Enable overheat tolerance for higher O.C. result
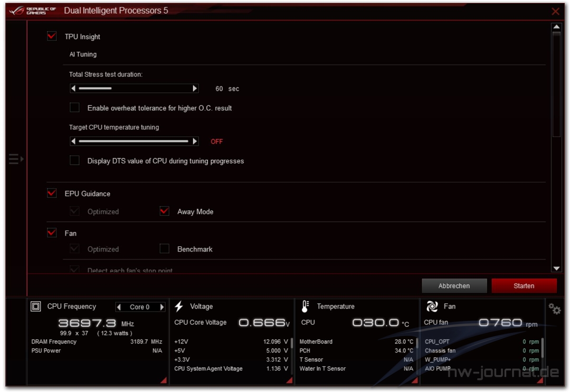570x392 pixels. tap(75, 108)
